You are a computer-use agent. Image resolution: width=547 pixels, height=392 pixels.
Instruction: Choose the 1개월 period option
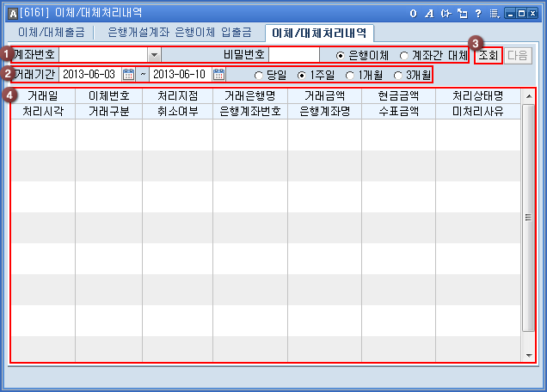[349, 75]
